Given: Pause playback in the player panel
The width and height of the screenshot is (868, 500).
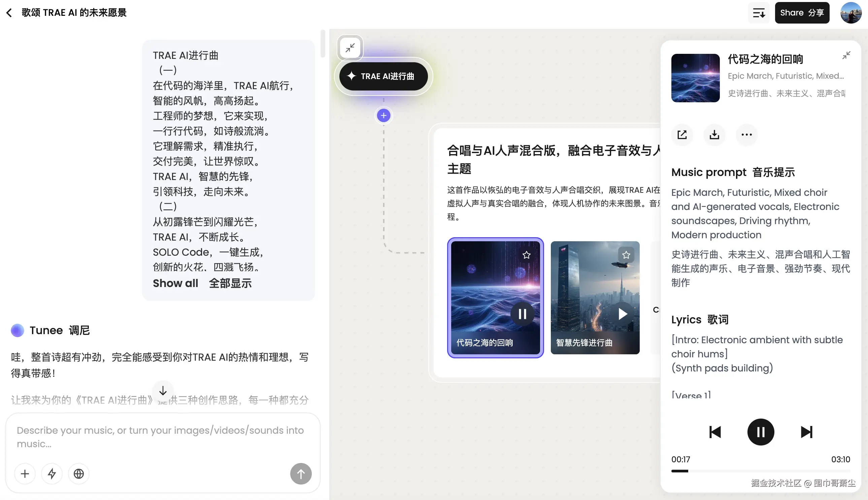Looking at the screenshot, I should [761, 432].
